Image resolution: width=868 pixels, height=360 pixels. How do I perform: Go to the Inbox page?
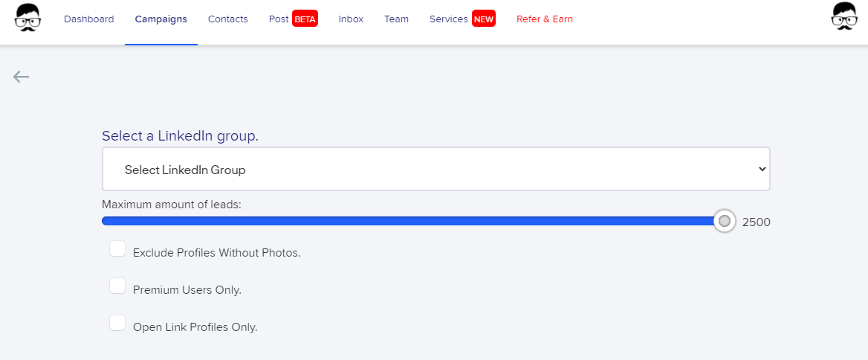pyautogui.click(x=351, y=19)
